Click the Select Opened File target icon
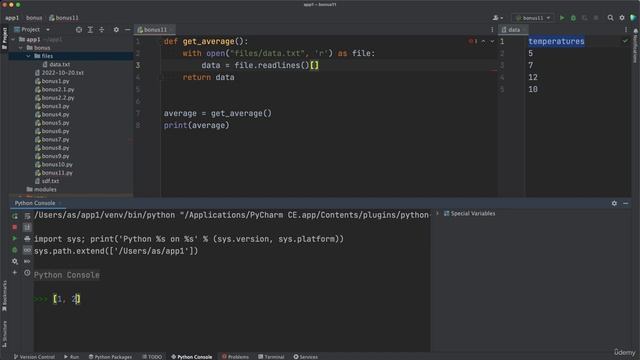This screenshot has height=360, width=640. click(x=79, y=30)
